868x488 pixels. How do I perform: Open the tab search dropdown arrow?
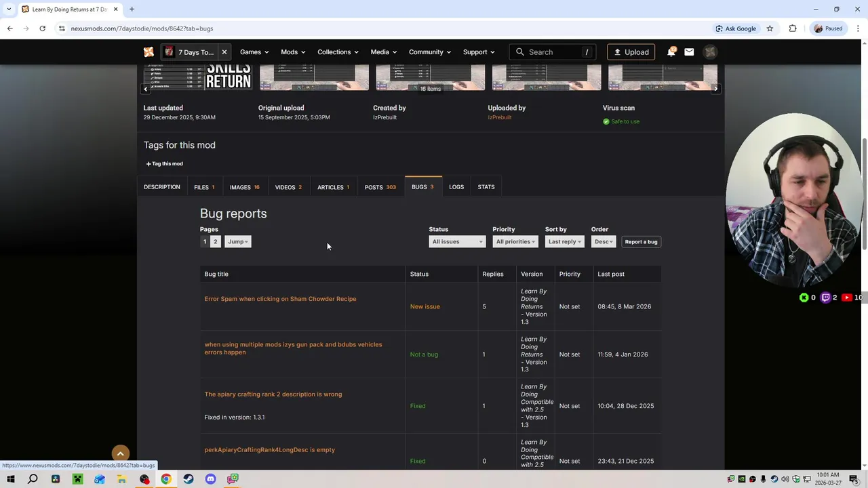8,9
